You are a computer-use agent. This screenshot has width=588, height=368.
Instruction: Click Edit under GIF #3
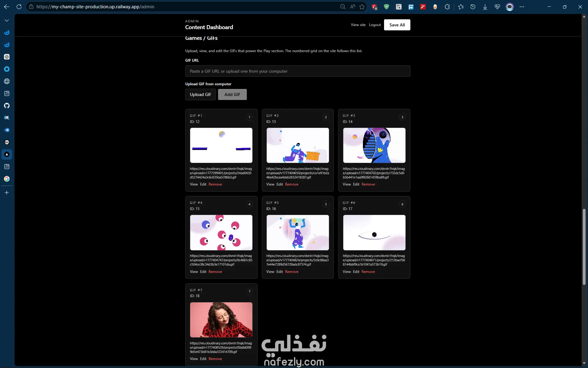point(356,184)
